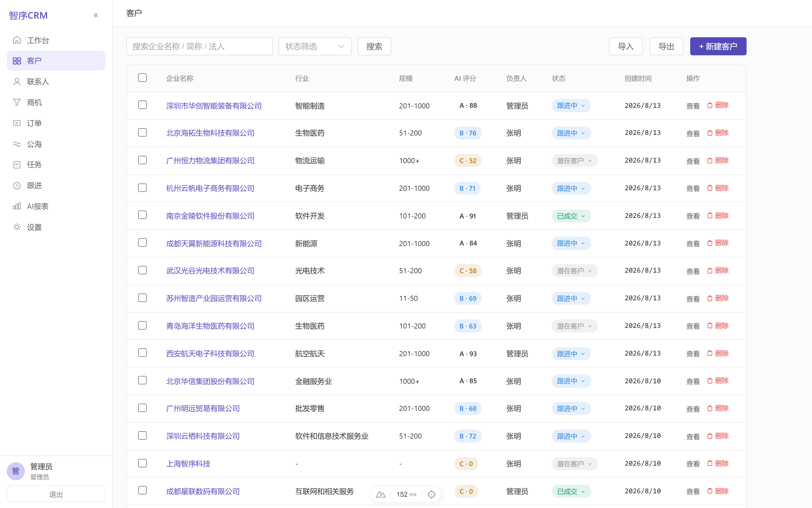The width and height of the screenshot is (812, 508).
Task: Delete 西安航天电子科技有限公司 via trash icon
Action: coord(710,353)
